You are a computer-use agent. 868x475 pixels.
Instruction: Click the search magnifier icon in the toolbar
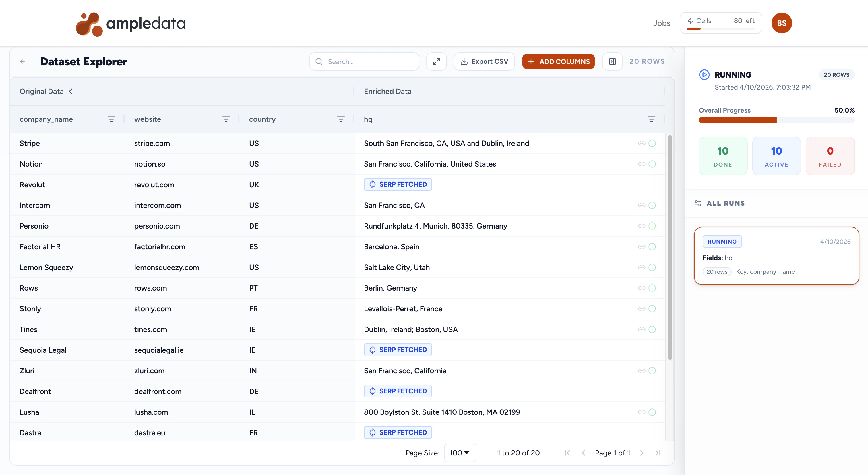tap(319, 61)
